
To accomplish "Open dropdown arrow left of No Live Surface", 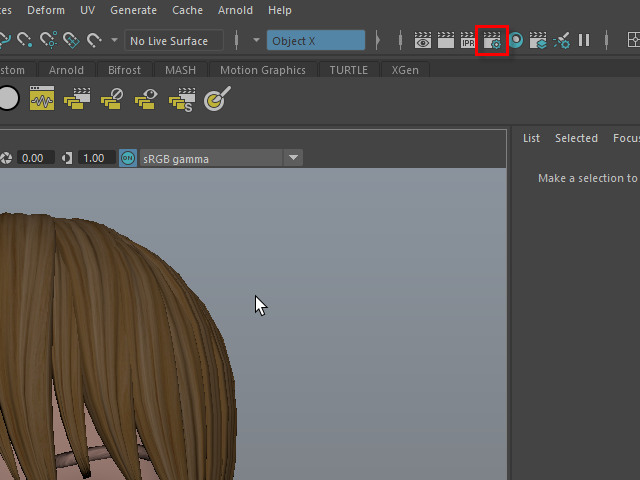I will (x=114, y=41).
